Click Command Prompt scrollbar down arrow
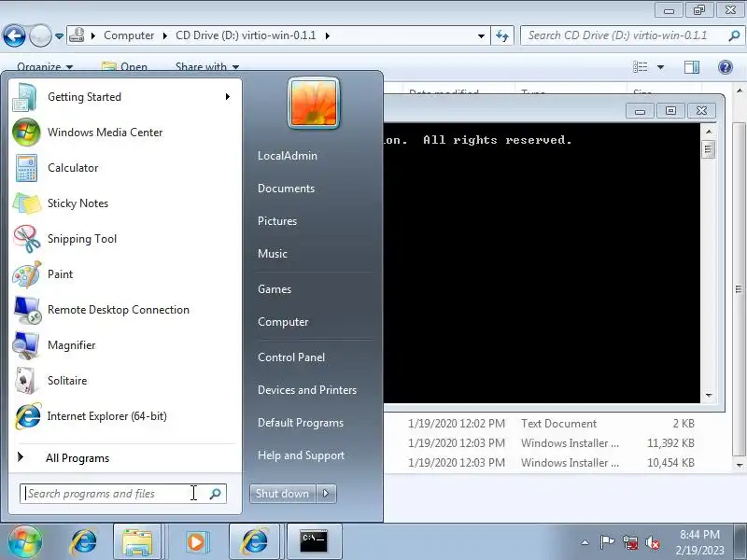 709,395
